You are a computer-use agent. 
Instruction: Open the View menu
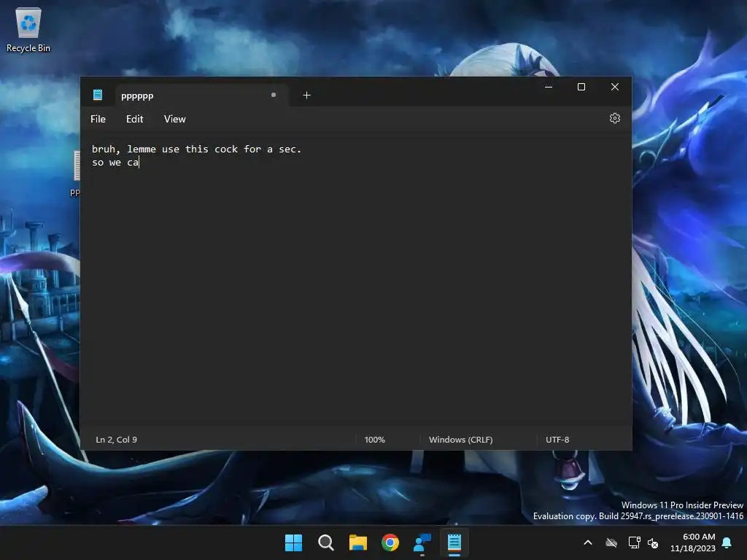coord(175,119)
